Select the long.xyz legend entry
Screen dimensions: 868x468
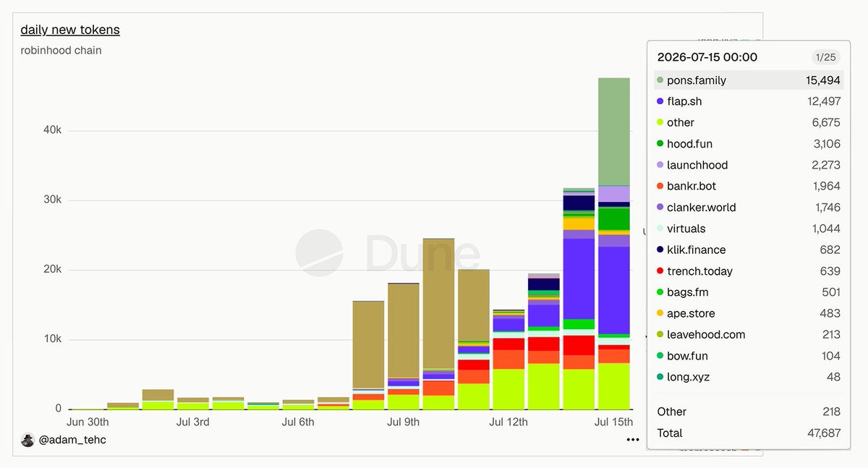coord(749,377)
